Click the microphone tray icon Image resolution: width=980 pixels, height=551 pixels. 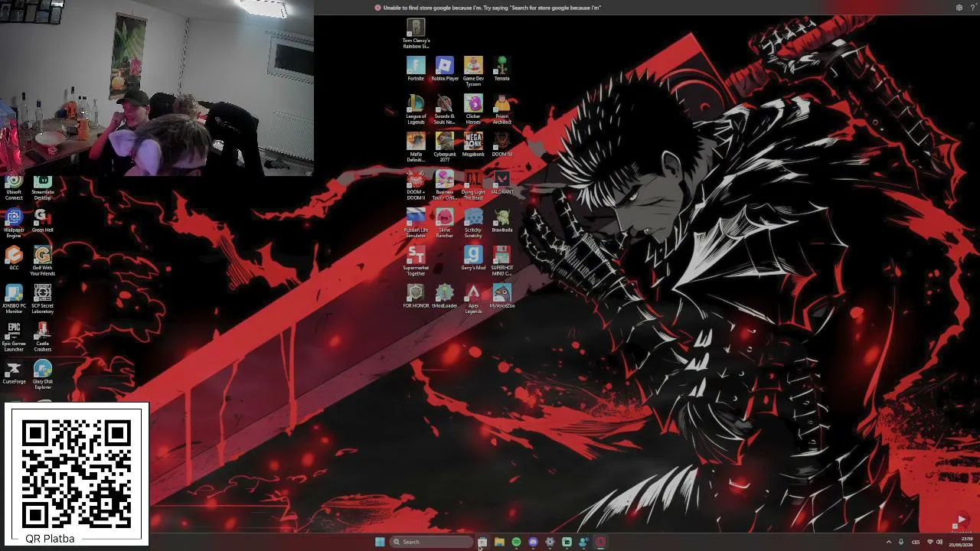(901, 542)
